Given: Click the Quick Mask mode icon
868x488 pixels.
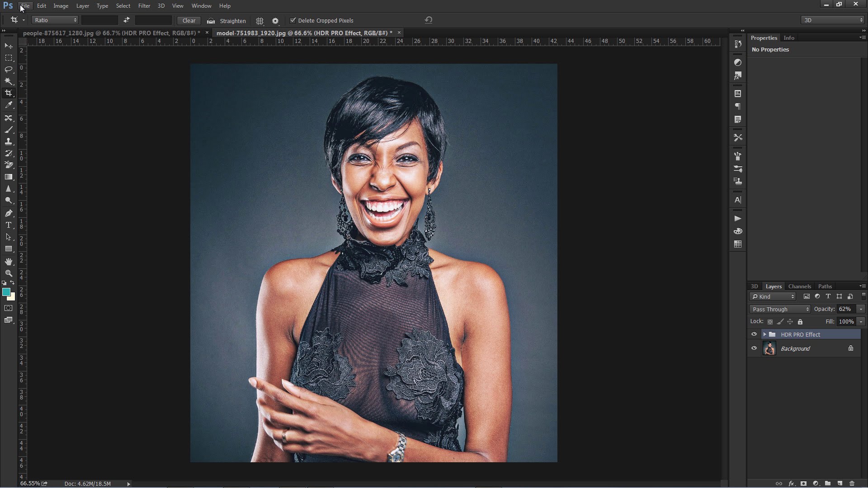Looking at the screenshot, I should 9,308.
